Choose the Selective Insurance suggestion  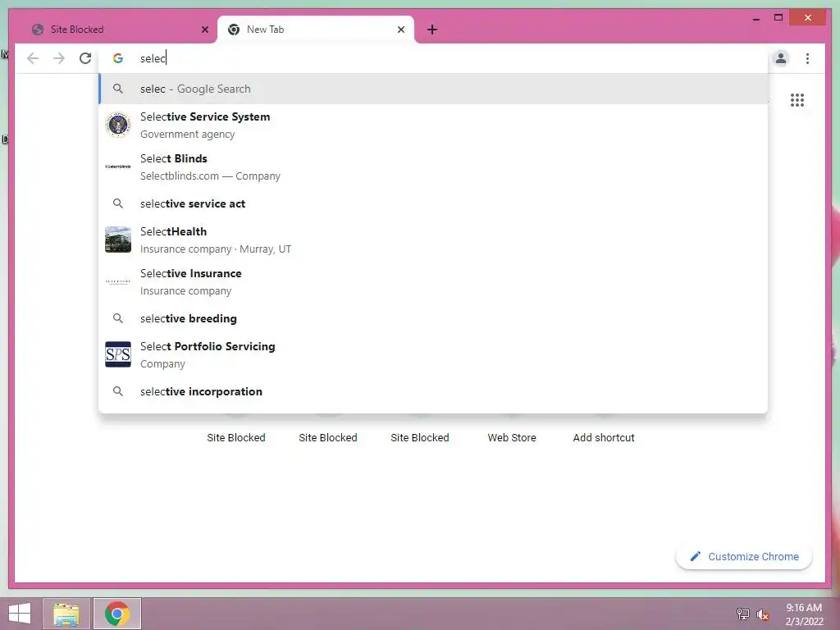(x=433, y=281)
